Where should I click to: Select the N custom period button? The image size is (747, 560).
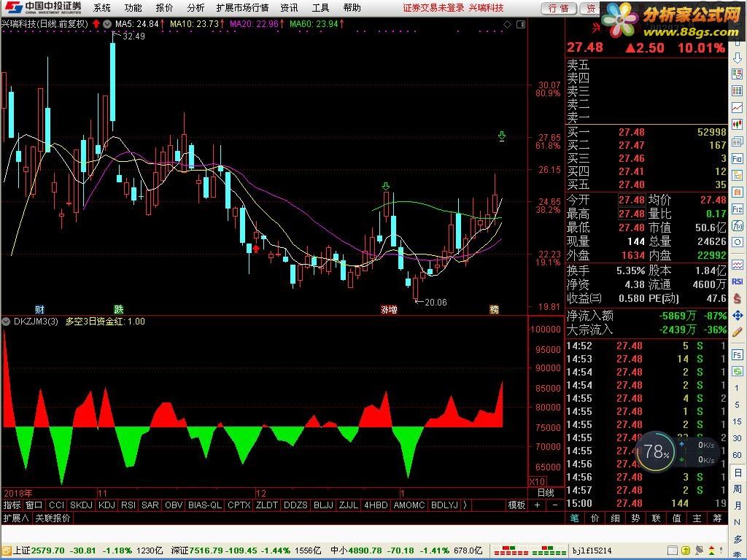coord(737,522)
